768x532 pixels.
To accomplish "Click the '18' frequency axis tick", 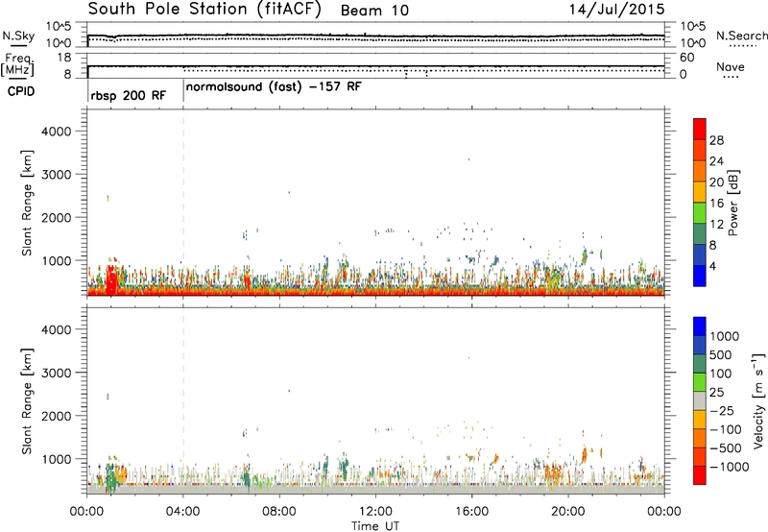I will 64,58.
